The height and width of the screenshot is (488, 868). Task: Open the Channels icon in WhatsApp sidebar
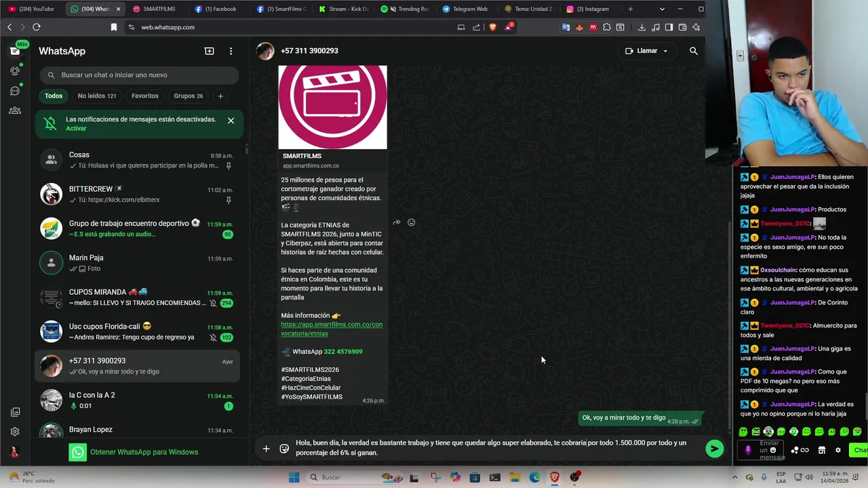pyautogui.click(x=15, y=91)
